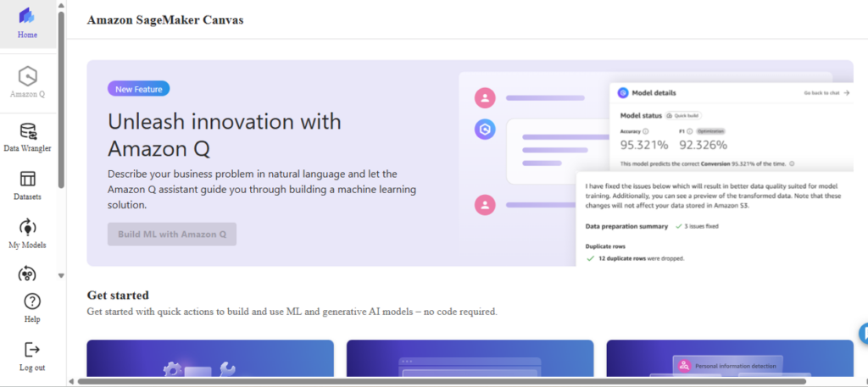Viewport: 868px width, 387px height.
Task: Click the horizontal scrollbar at bottom
Action: pyautogui.click(x=441, y=381)
